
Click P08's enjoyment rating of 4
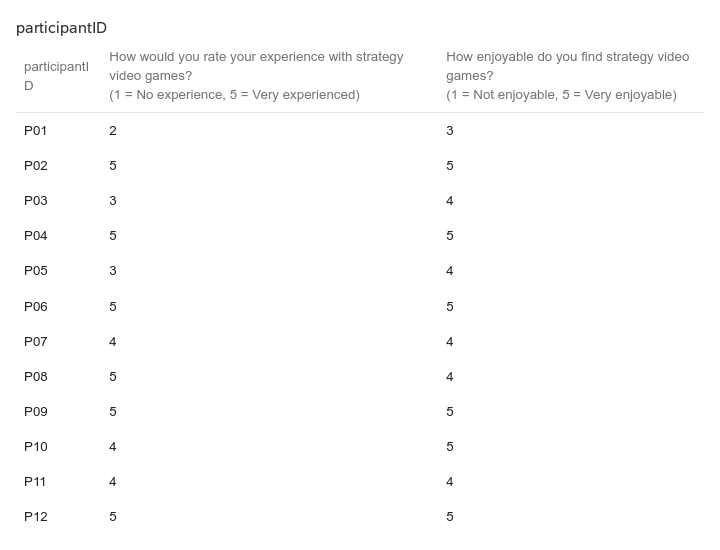[x=450, y=377]
